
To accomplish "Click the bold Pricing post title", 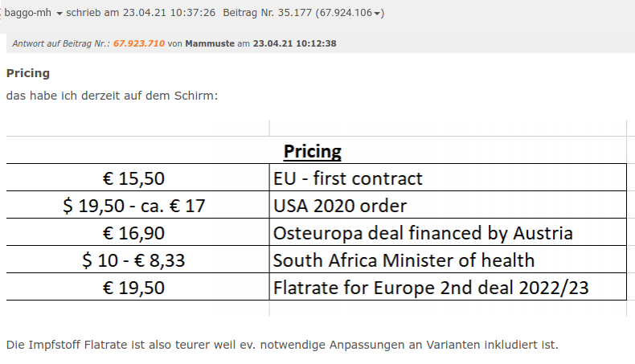I will 28,73.
